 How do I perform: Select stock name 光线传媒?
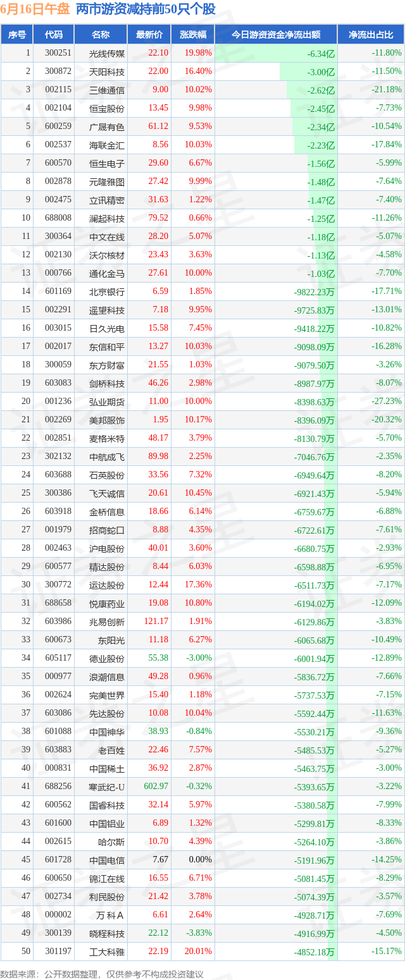tap(107, 53)
